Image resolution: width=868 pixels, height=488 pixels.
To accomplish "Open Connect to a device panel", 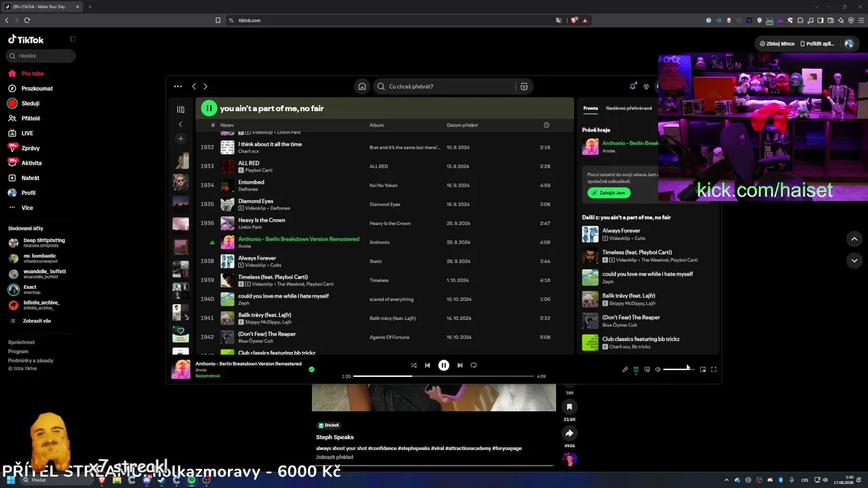I will click(x=647, y=369).
